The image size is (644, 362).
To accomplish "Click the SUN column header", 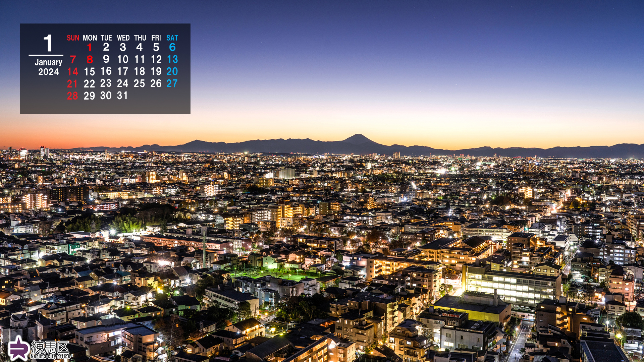I will point(73,38).
